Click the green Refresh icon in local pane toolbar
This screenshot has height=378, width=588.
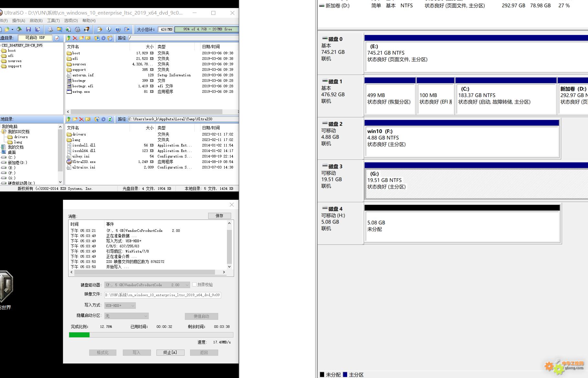point(110,119)
